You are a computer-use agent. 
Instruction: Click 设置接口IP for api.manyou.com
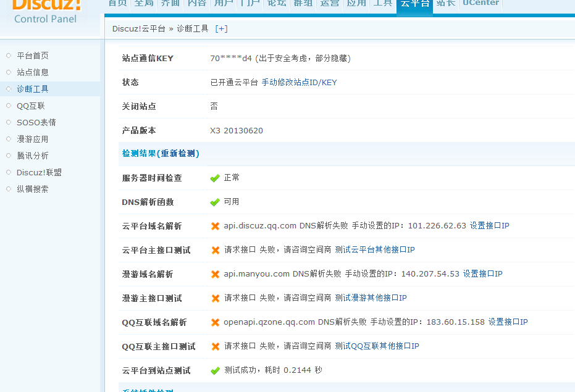click(482, 274)
